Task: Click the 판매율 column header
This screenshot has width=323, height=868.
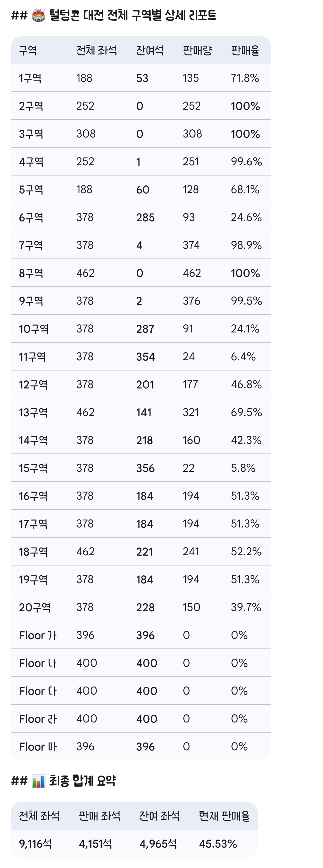Action: 245,51
